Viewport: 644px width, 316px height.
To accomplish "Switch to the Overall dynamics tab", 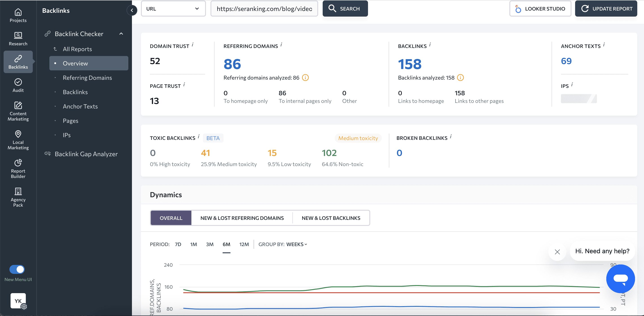I will (x=171, y=218).
